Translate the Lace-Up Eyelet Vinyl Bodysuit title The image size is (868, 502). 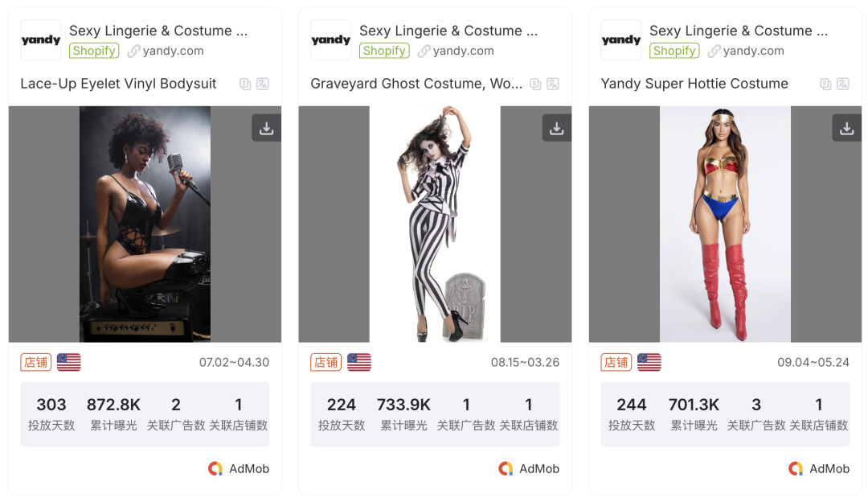(x=263, y=84)
